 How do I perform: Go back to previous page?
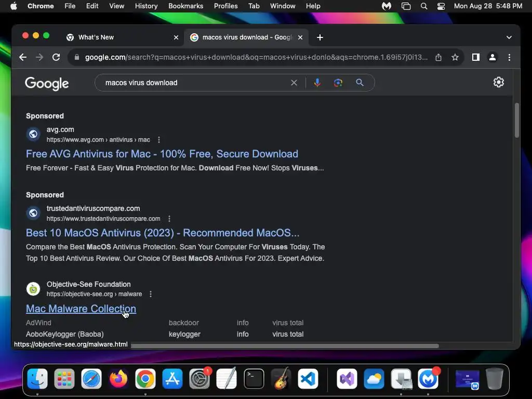click(23, 57)
